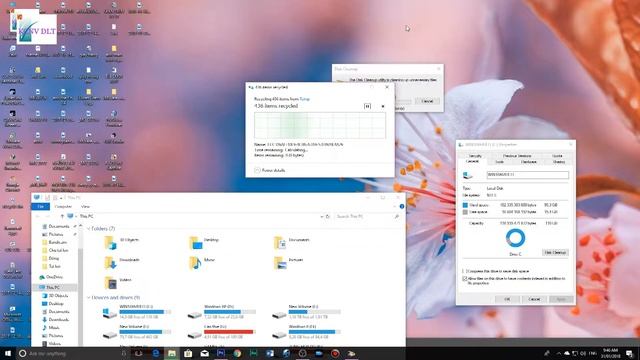
Task: Open the View ribbon tab
Action: coord(85,207)
